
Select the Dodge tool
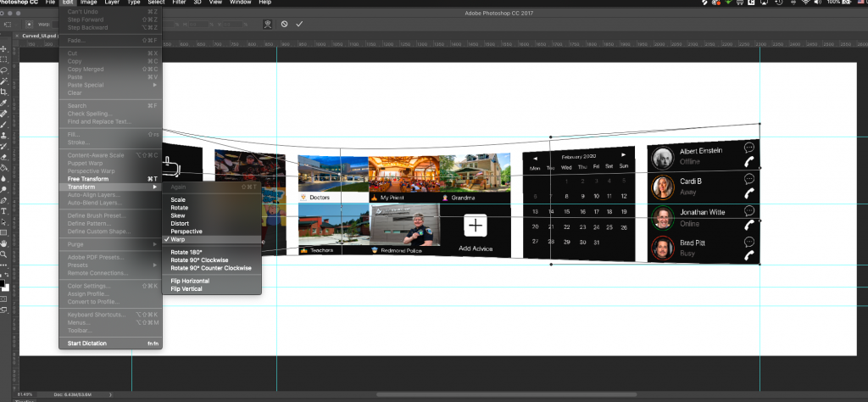[4, 189]
